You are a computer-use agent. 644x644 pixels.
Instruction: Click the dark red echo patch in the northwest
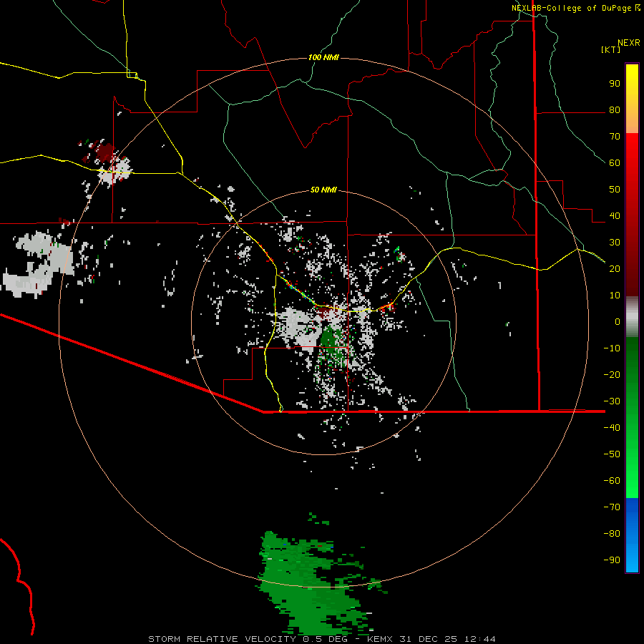(x=104, y=152)
